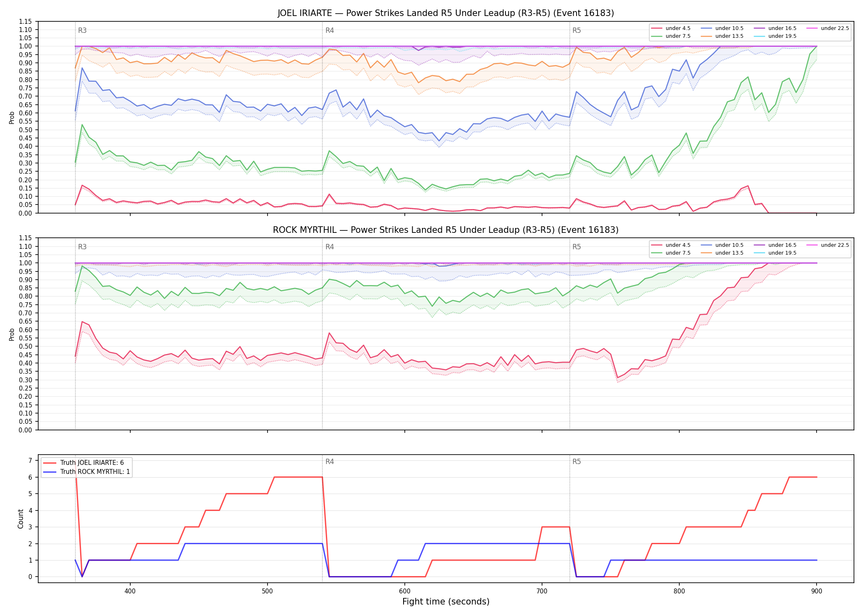This screenshot has width=863, height=616.
Task: Click the 0.25 tick on ROCK MYRTHIL chart's Prob axis
Action: 25,388
